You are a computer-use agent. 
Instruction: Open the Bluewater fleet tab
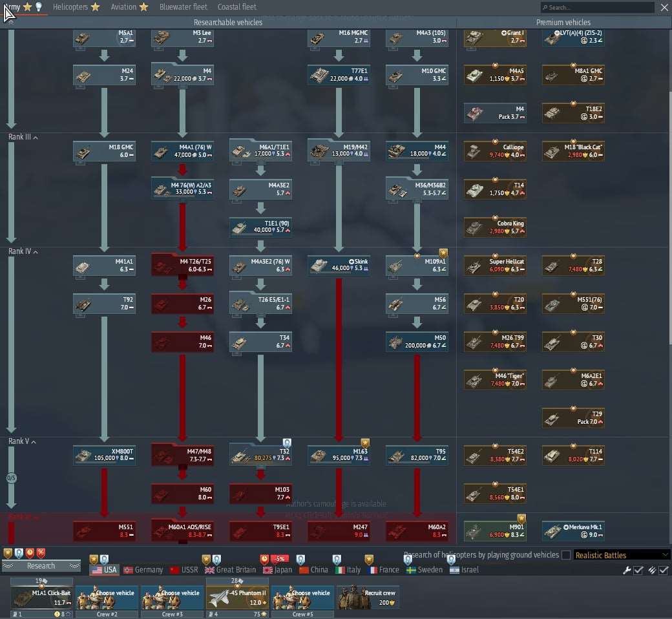click(183, 7)
